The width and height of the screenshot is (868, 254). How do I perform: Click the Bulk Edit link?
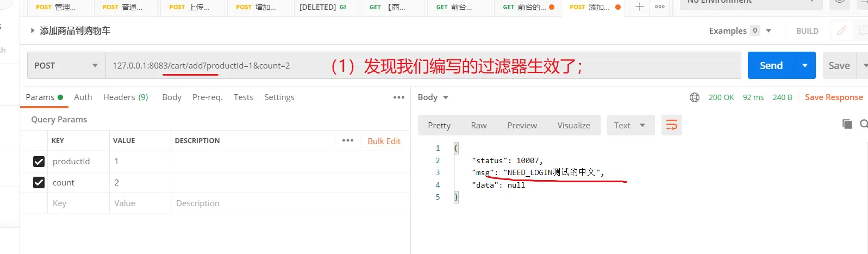tap(384, 141)
